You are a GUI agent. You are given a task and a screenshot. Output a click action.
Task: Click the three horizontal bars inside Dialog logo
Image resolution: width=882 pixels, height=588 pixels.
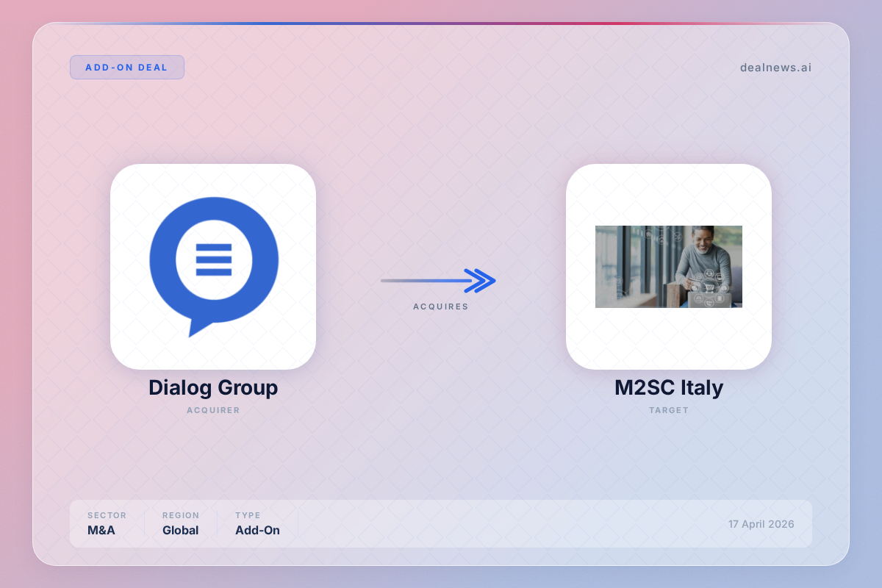point(214,259)
